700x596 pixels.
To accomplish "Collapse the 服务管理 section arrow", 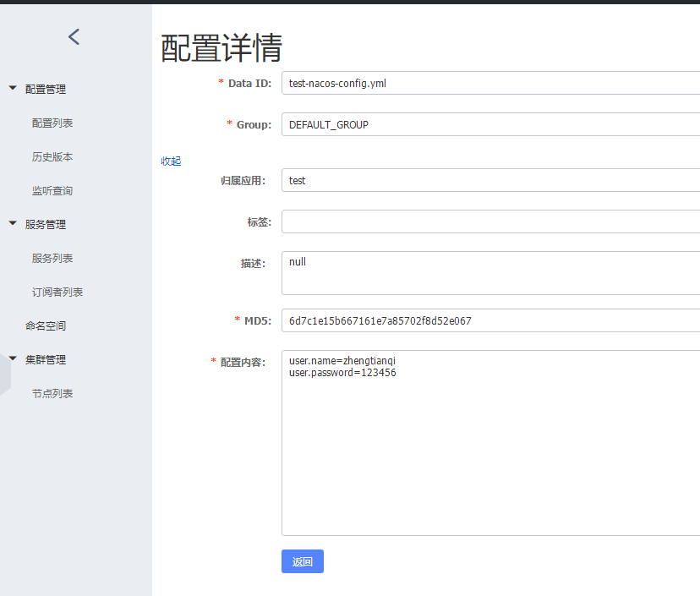I will pyautogui.click(x=13, y=223).
